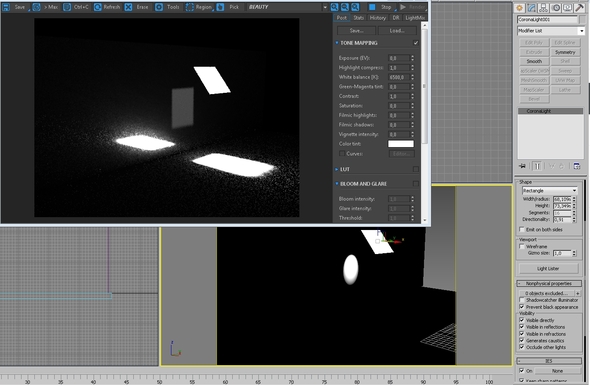Open the Modifier List dropdown

pos(550,31)
